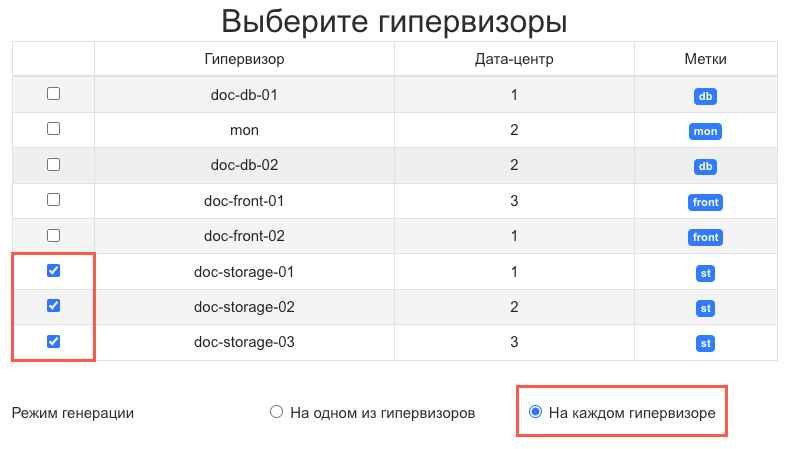787x449 pixels.
Task: Click the front tag on doc-front-01
Action: tap(705, 202)
